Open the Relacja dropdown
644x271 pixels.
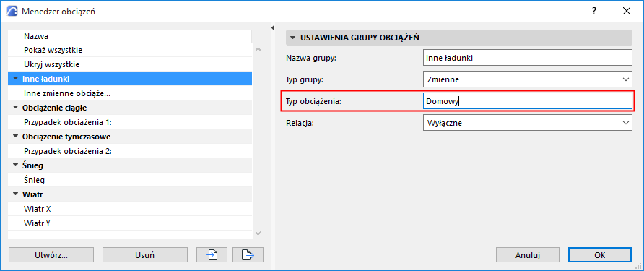(527, 123)
